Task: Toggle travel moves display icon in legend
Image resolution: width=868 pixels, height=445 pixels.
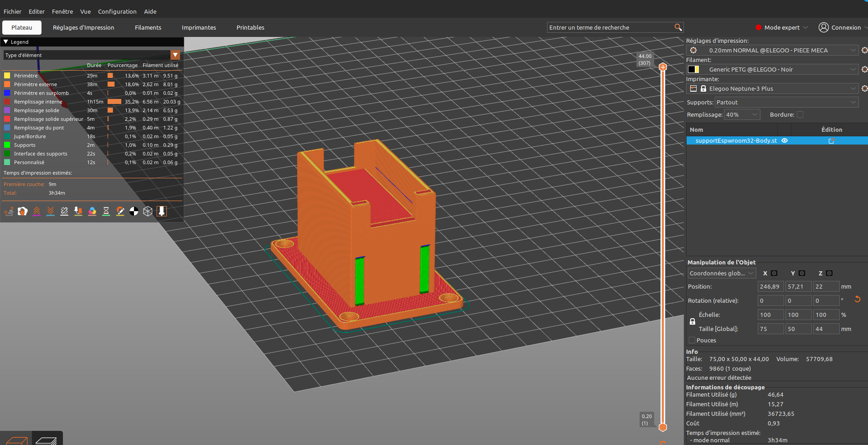Action: tap(9, 212)
